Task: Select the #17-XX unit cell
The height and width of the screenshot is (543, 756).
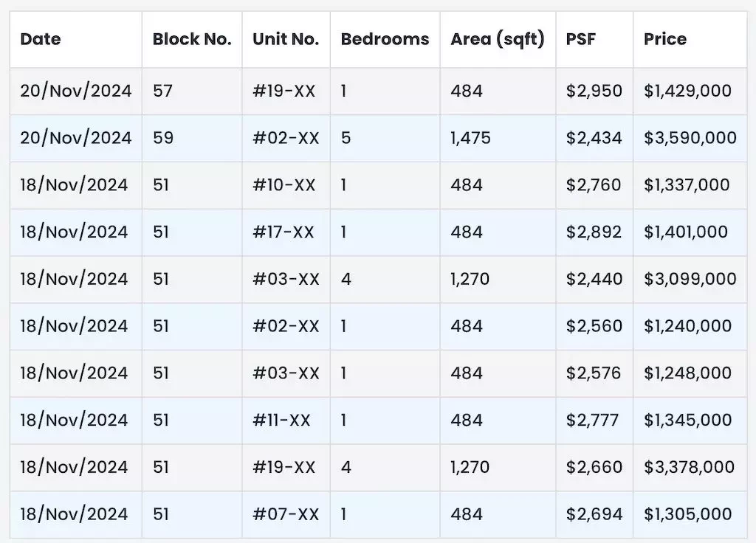Action: [x=286, y=232]
